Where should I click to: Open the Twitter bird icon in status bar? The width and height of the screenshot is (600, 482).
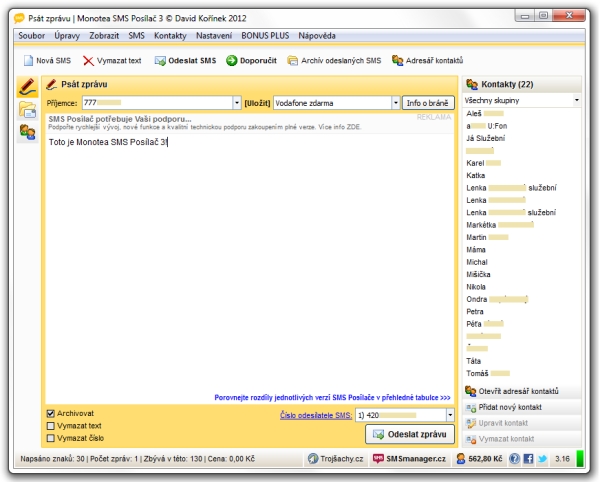(542, 458)
